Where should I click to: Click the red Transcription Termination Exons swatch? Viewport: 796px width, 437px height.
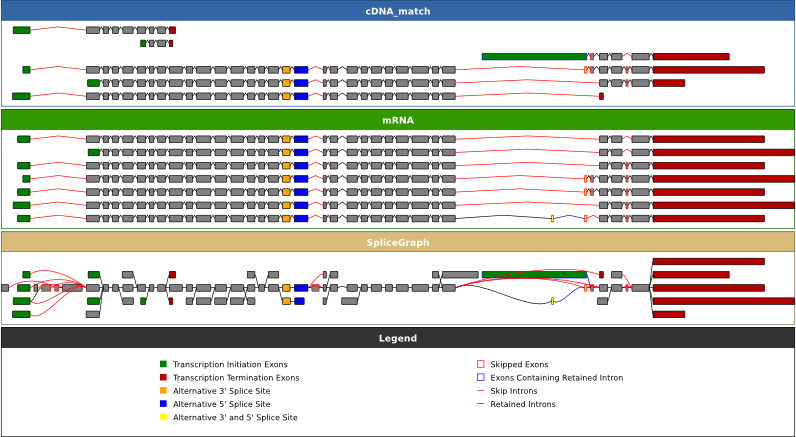163,378
